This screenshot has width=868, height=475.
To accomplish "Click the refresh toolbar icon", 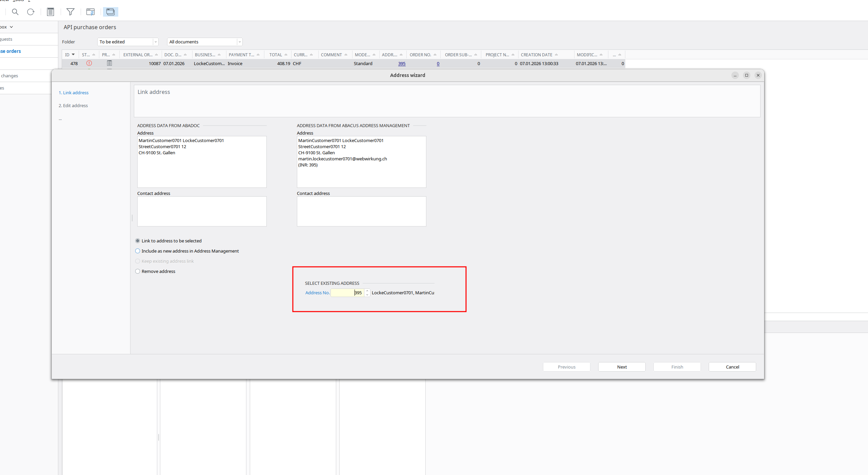I will [31, 12].
